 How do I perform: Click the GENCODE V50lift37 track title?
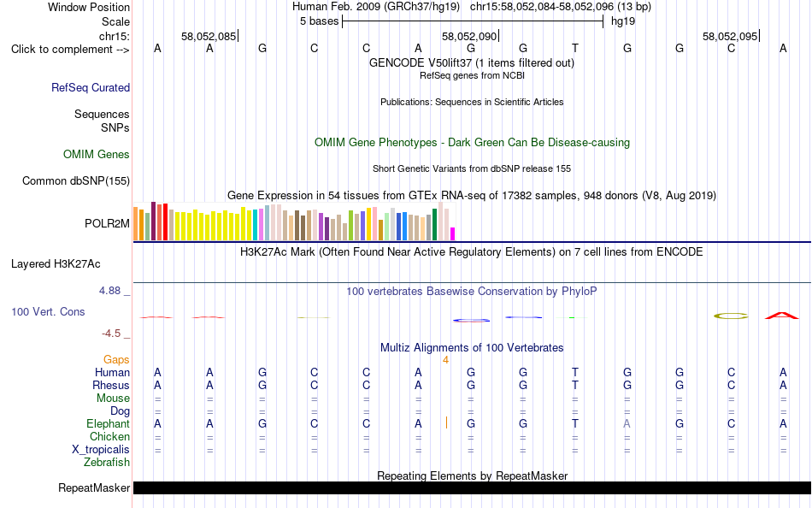tap(472, 63)
